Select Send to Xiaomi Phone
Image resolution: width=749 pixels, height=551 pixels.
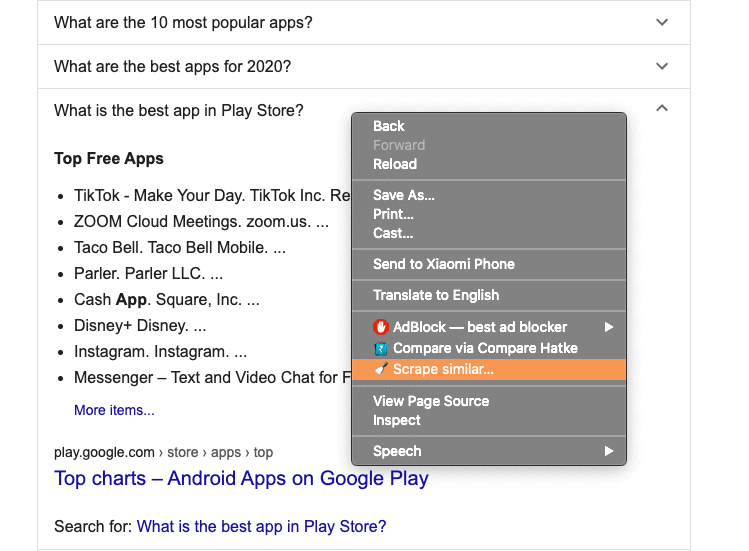(489, 264)
